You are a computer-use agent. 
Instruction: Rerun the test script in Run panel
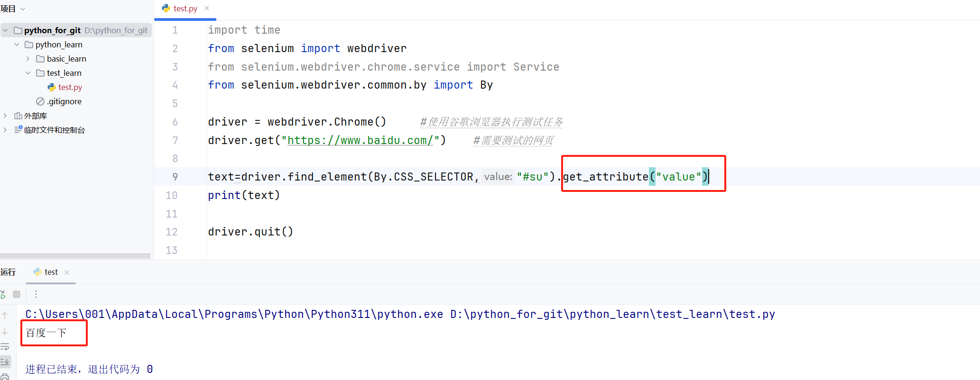coord(2,295)
